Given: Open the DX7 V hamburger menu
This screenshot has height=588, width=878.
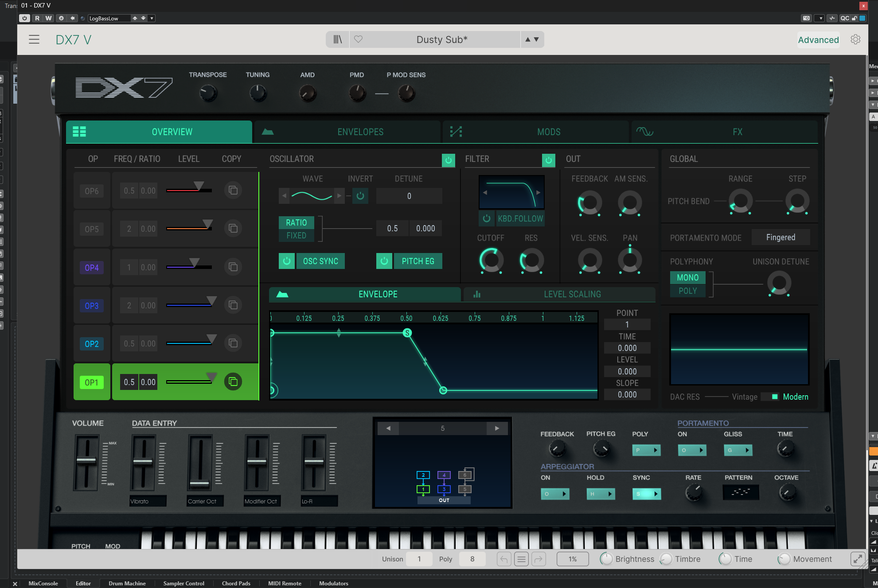Looking at the screenshot, I should [x=34, y=39].
